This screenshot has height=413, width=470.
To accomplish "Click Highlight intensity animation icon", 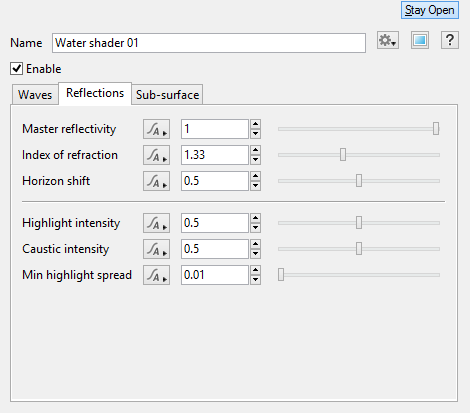I will (x=156, y=223).
